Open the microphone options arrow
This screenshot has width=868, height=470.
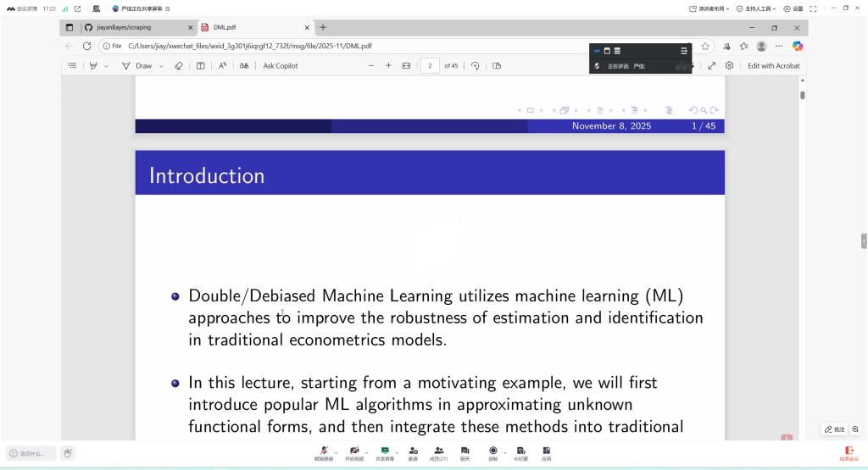337,451
